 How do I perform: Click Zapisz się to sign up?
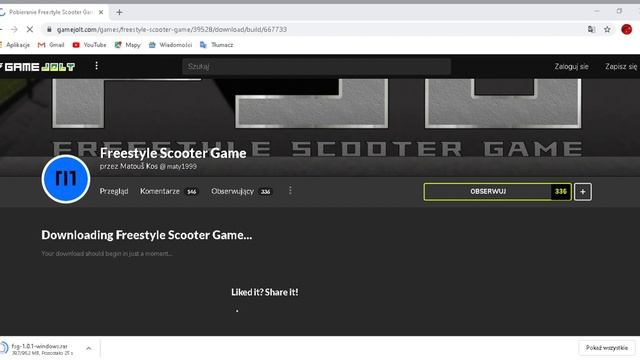point(621,67)
